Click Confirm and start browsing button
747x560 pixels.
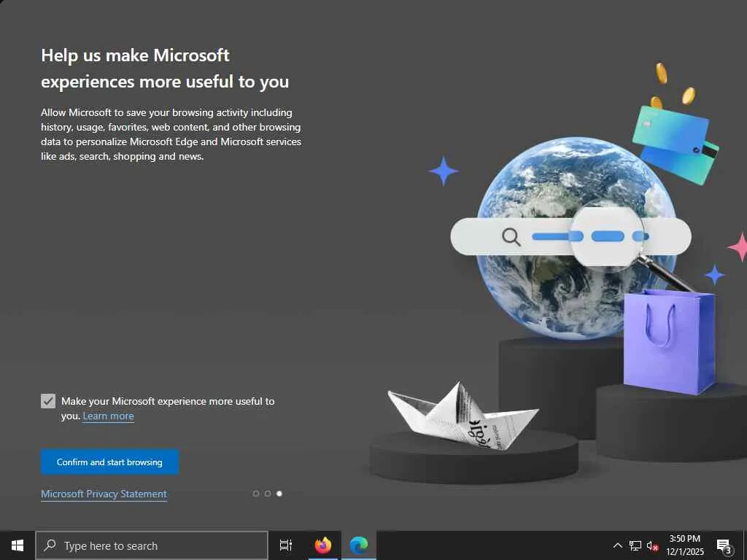point(109,462)
